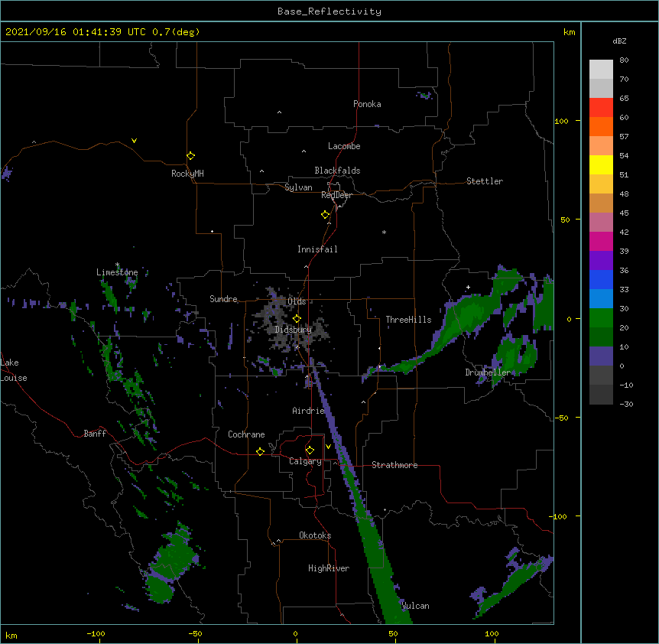Click the HighRiver label

point(329,568)
